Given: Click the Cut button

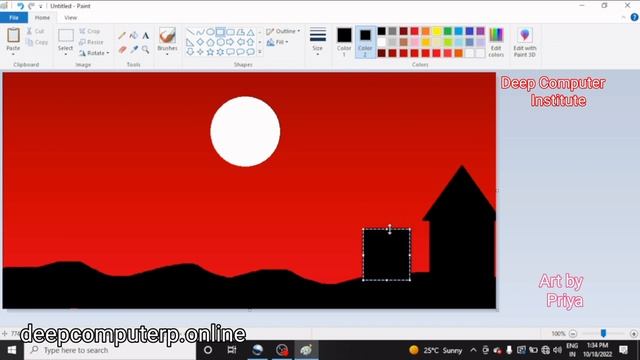Looking at the screenshot, I should [36, 31].
